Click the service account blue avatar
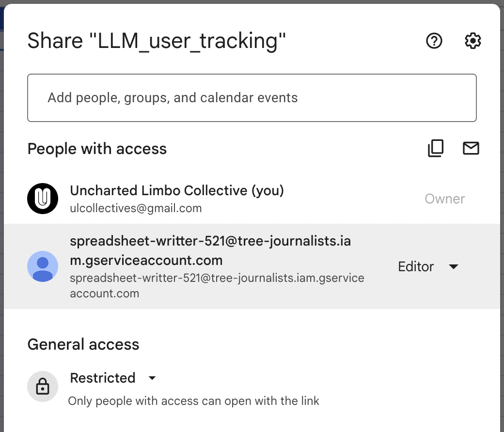Screen dimensions: 504x432 (43, 266)
